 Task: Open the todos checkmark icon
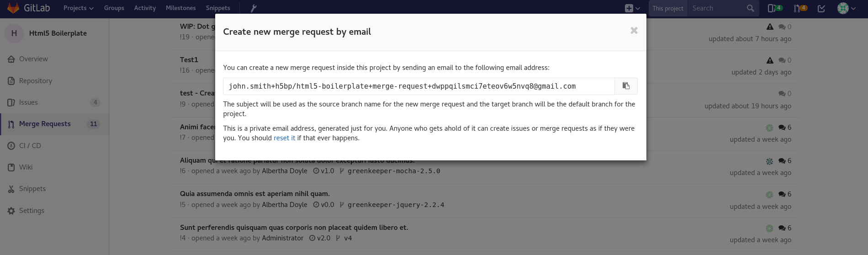click(821, 8)
